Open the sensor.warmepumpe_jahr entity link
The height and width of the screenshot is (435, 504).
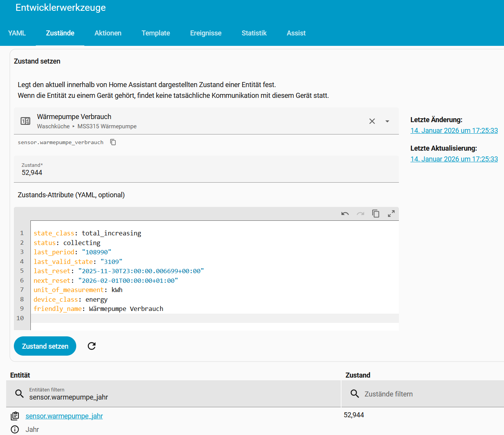click(64, 416)
